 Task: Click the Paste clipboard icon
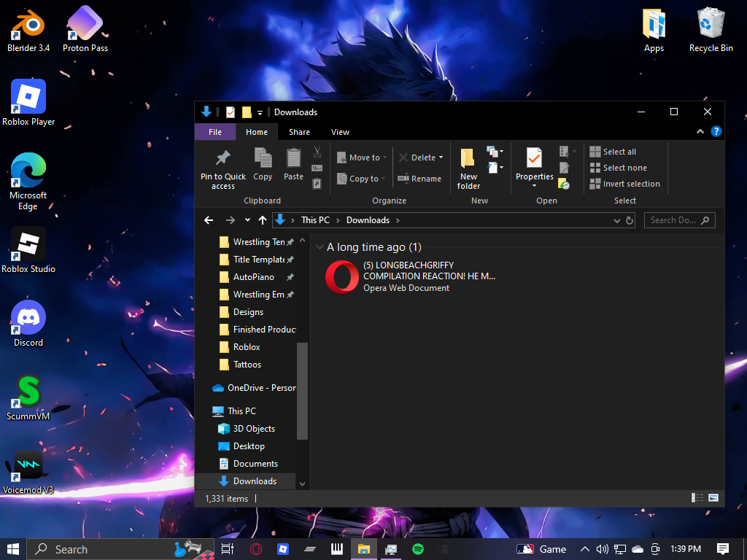[293, 158]
